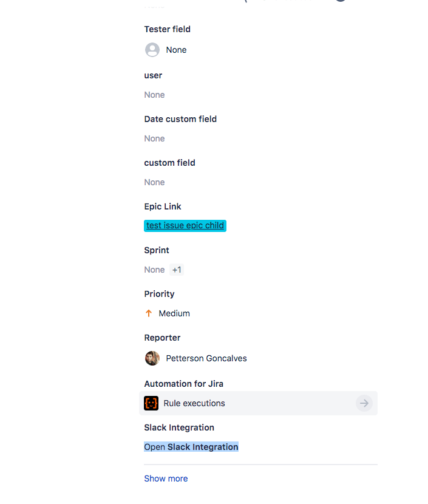Click the orange Medium priority arrow icon
This screenshot has width=428, height=504.
tap(149, 313)
